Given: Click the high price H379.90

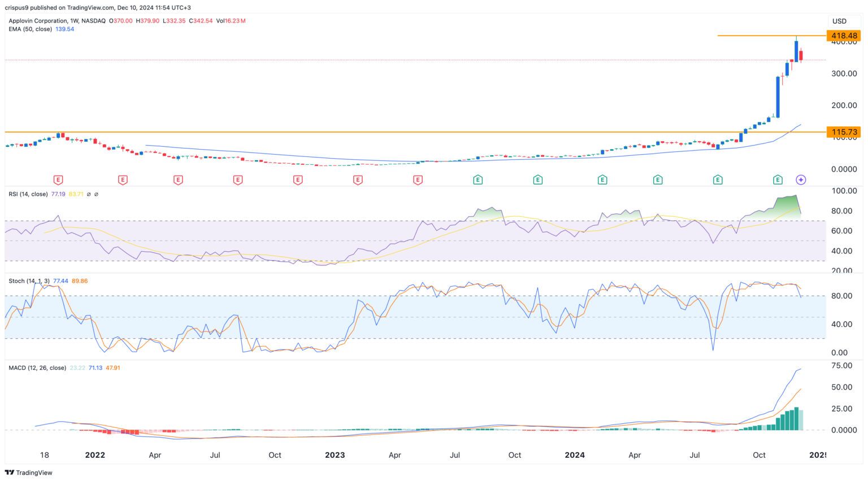Looking at the screenshot, I should (148, 21).
